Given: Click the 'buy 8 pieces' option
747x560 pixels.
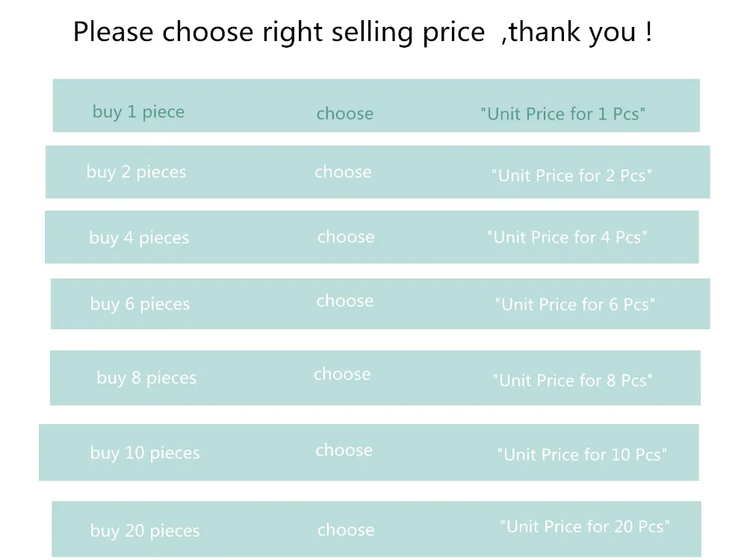Looking at the screenshot, I should (x=146, y=378).
